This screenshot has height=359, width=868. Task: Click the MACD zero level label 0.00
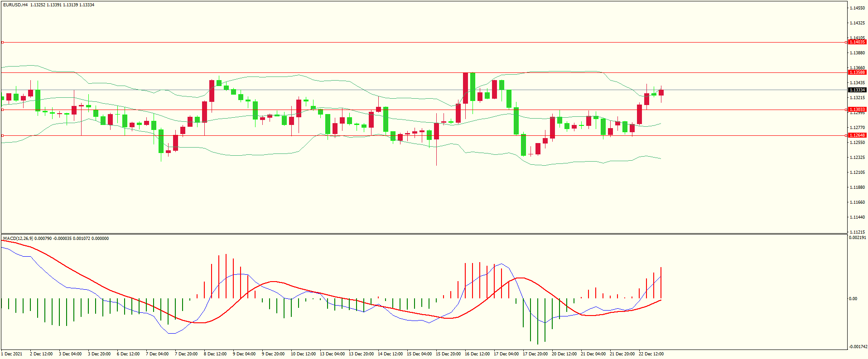[x=853, y=299]
